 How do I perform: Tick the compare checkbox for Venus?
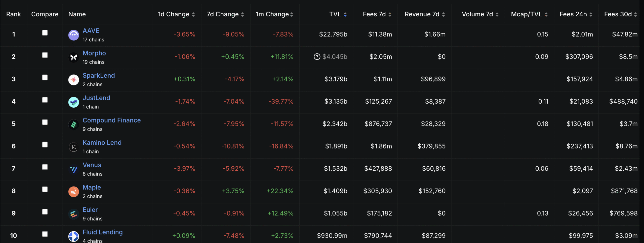coord(45,167)
